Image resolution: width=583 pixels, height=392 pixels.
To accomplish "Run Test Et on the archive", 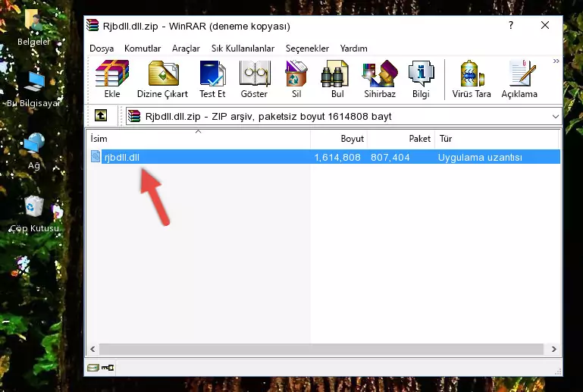I will (x=212, y=79).
